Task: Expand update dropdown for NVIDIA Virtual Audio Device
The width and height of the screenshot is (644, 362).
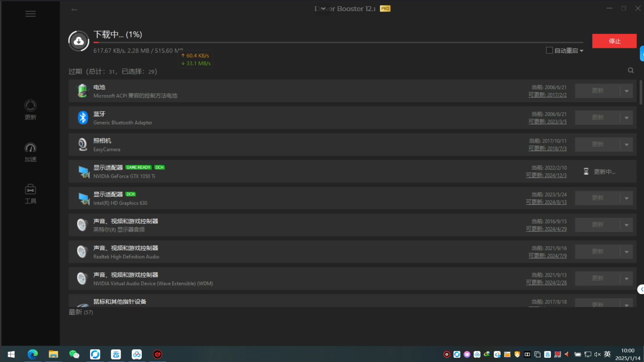Action: (627, 279)
